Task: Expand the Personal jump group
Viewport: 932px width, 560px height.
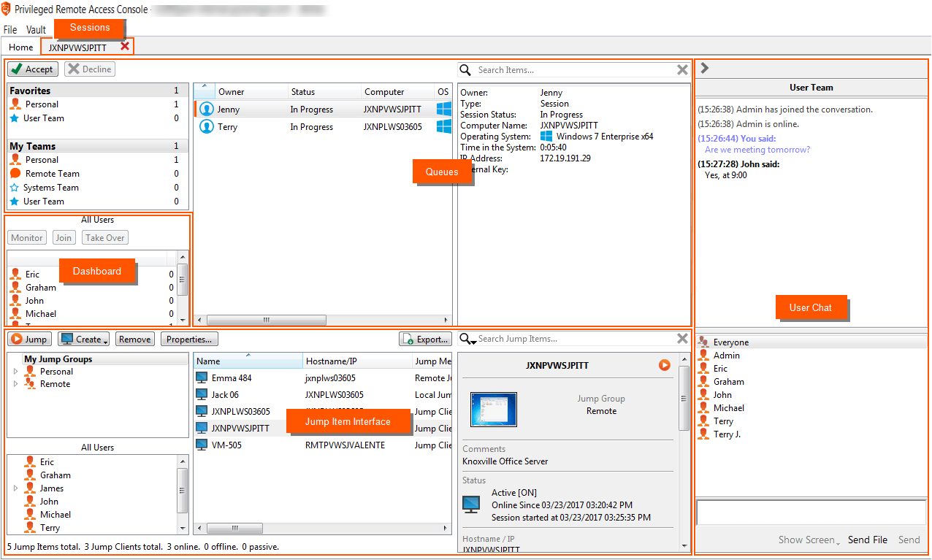Action: coord(16,372)
